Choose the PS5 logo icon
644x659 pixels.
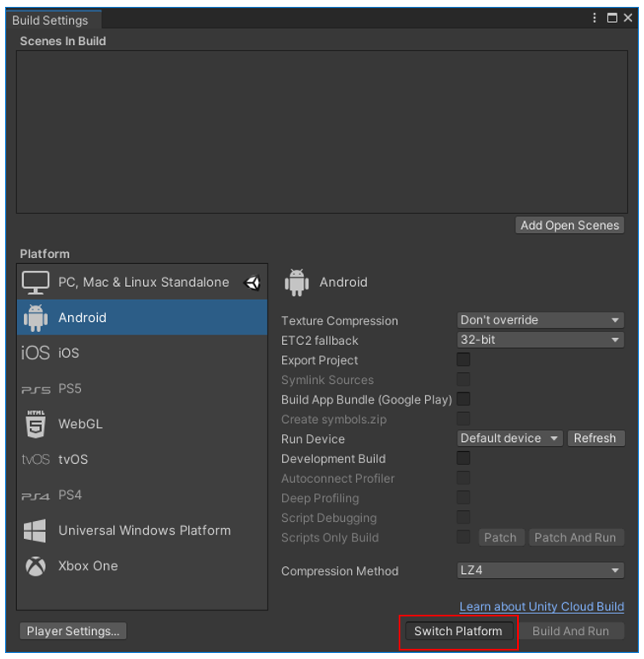coord(36,389)
